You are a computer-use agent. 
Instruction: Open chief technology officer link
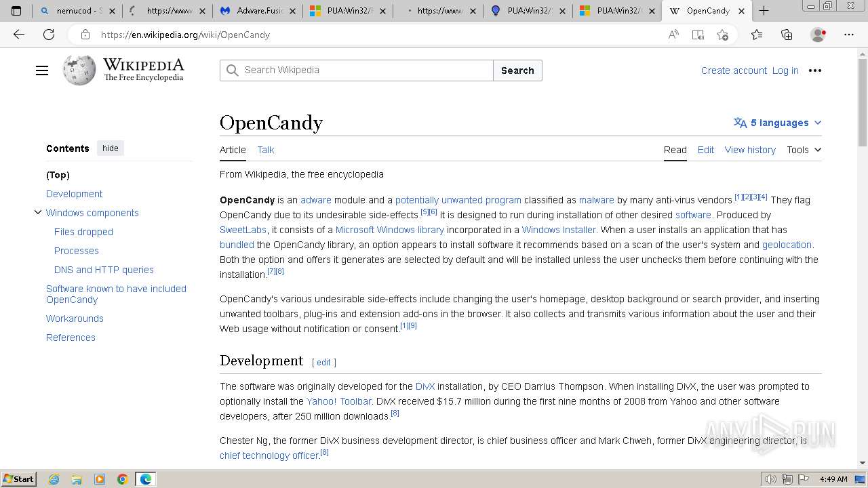pos(269,455)
